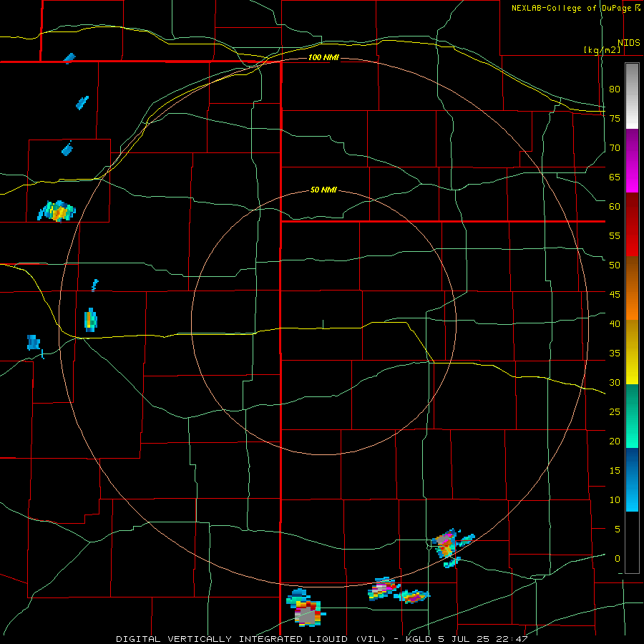Screen dimensions: 644x644
Task: Click the 55 value on the color scale
Action: [615, 235]
